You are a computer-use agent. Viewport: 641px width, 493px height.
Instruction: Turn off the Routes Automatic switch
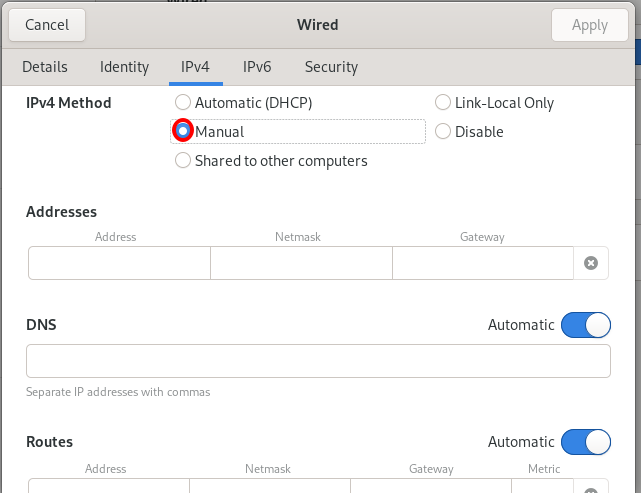point(585,442)
